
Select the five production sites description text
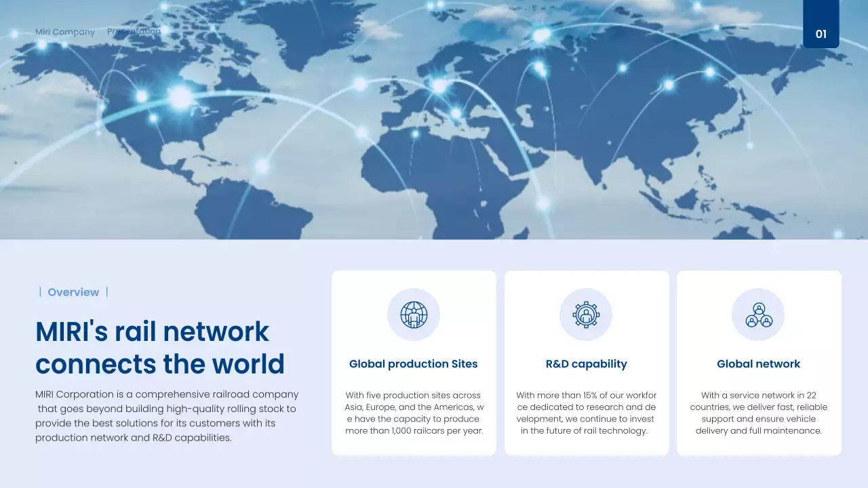pyautogui.click(x=414, y=413)
